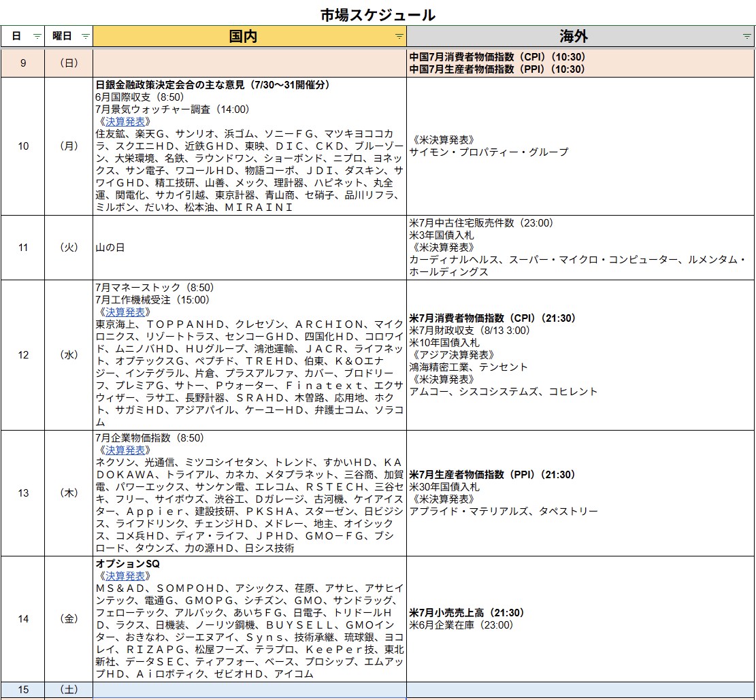Click 《アジア決算発表》 heading
Image resolution: width=756 pixels, height=700 pixels.
coord(452,355)
